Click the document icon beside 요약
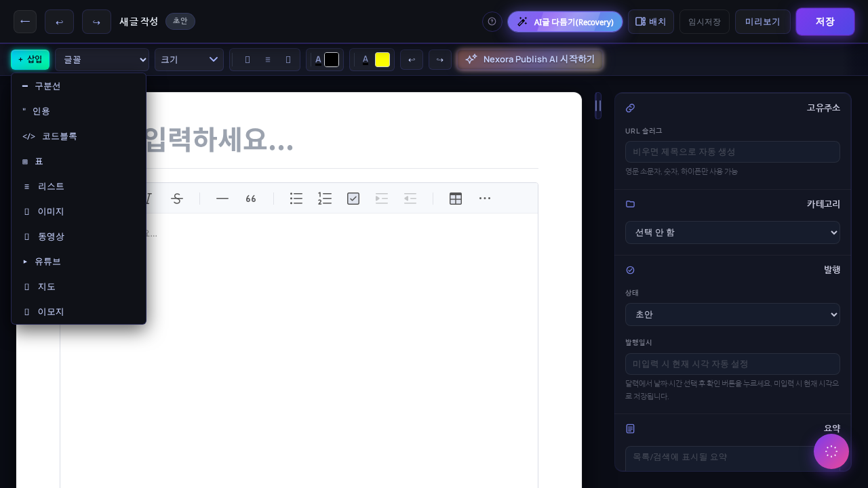Screen dimensions: 868x488 (x=630, y=428)
